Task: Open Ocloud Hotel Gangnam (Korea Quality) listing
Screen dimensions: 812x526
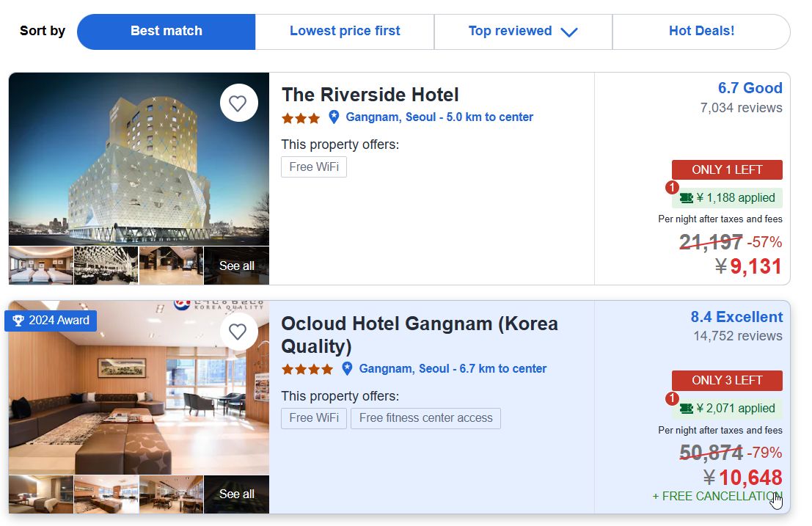Action: [419, 335]
